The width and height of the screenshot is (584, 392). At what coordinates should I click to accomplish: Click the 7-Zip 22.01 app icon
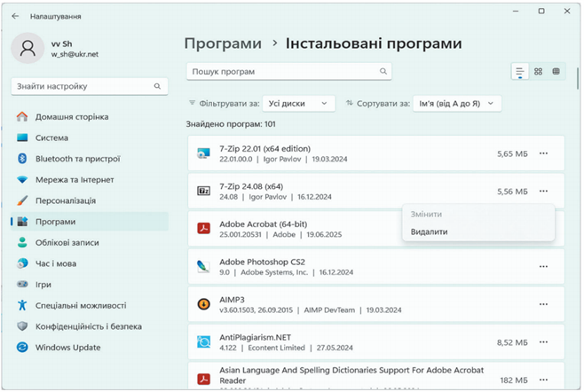tap(204, 153)
